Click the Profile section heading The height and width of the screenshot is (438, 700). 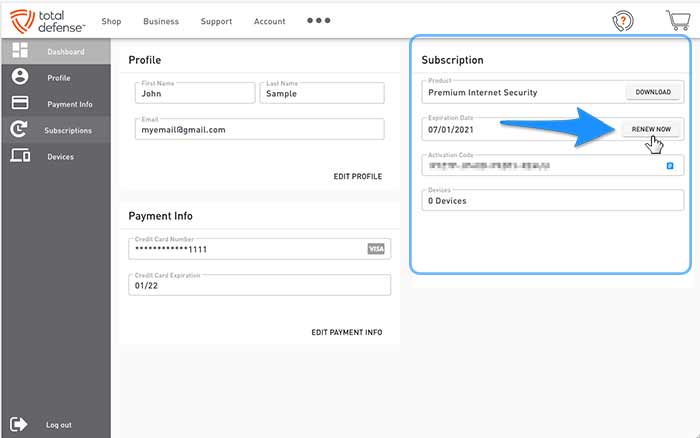click(x=145, y=60)
